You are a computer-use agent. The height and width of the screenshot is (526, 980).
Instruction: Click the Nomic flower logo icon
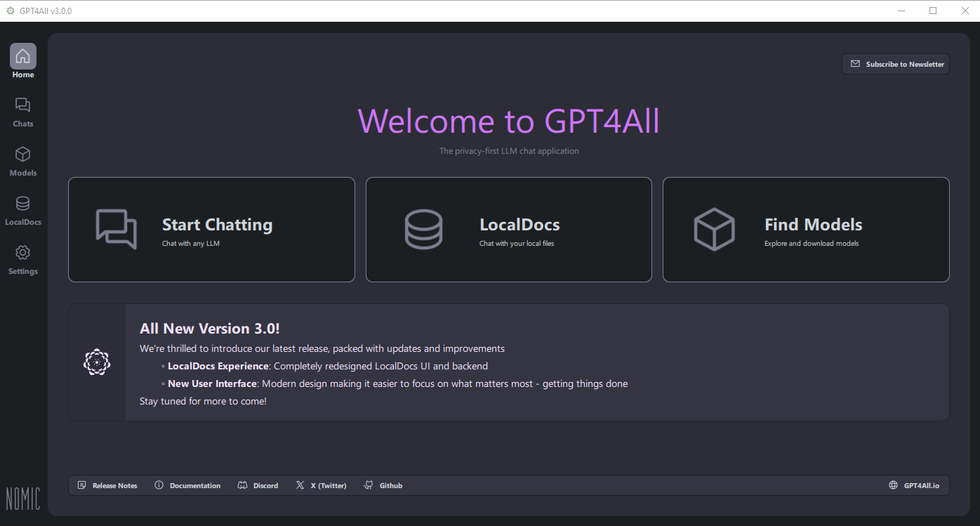tap(96, 362)
